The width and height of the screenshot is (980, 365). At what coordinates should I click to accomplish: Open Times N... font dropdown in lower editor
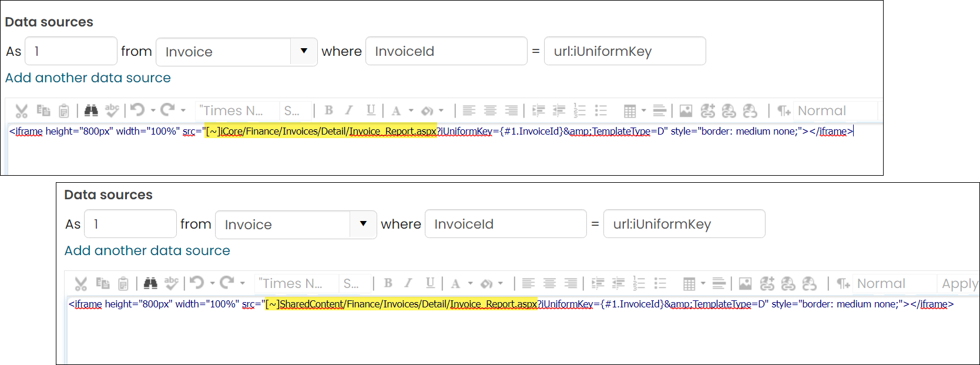click(297, 283)
